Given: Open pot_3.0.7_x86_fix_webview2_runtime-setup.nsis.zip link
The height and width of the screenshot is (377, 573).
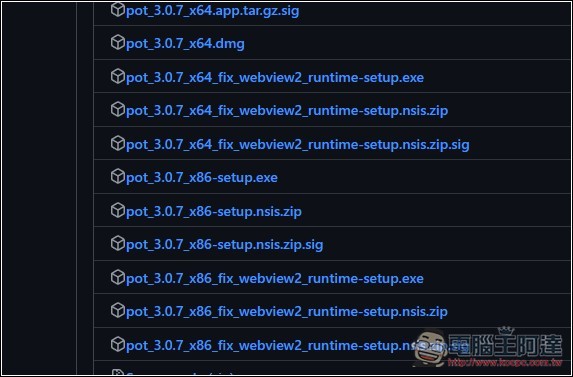Looking at the screenshot, I should 287,312.
